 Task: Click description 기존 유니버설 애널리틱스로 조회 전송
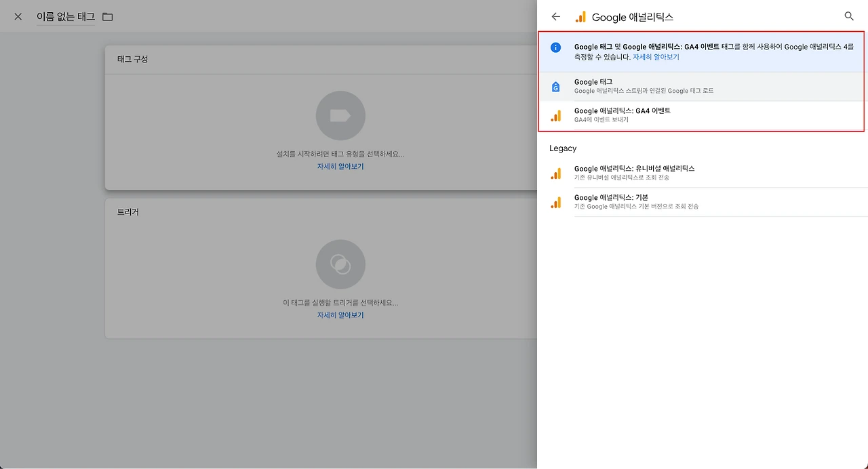pyautogui.click(x=622, y=178)
